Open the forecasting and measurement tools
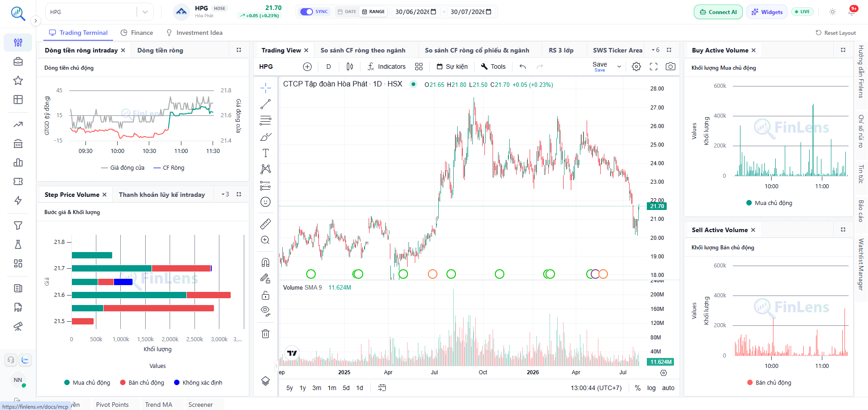This screenshot has height=410, width=868. (x=266, y=186)
